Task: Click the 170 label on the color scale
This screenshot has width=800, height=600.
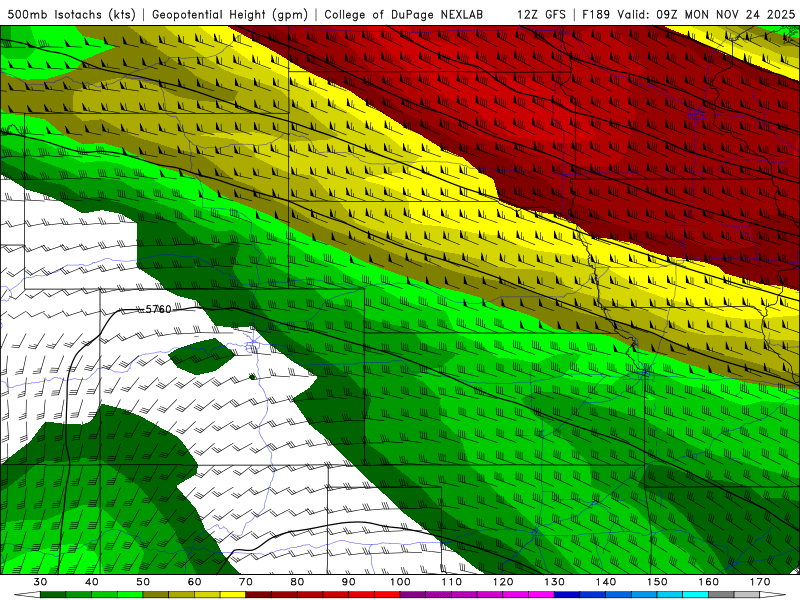Action: click(760, 582)
